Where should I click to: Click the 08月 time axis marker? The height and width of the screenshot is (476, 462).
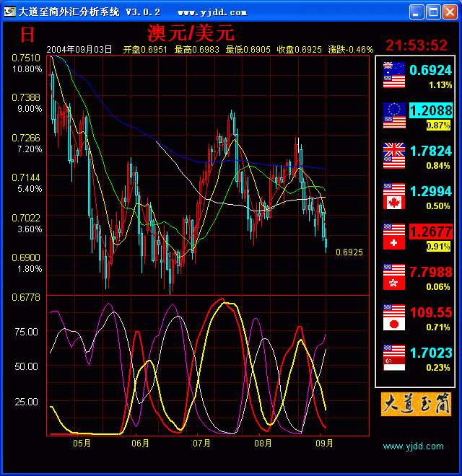pos(263,444)
